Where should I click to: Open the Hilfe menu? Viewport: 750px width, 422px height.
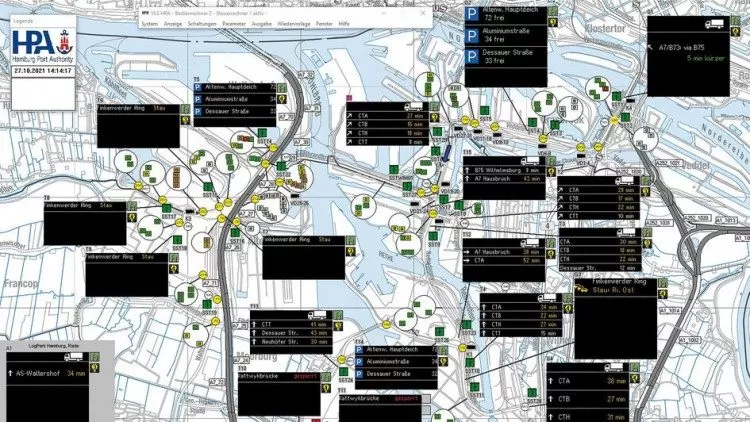(x=344, y=23)
